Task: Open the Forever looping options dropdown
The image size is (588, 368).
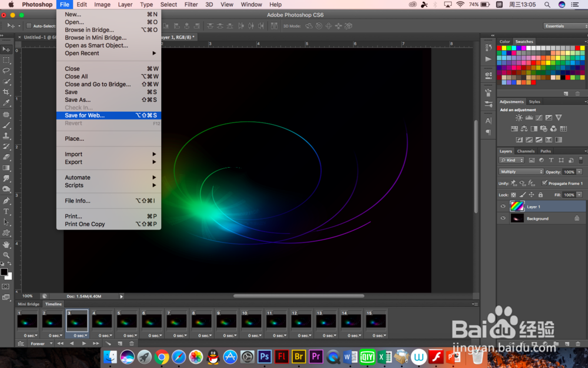Action: point(40,343)
